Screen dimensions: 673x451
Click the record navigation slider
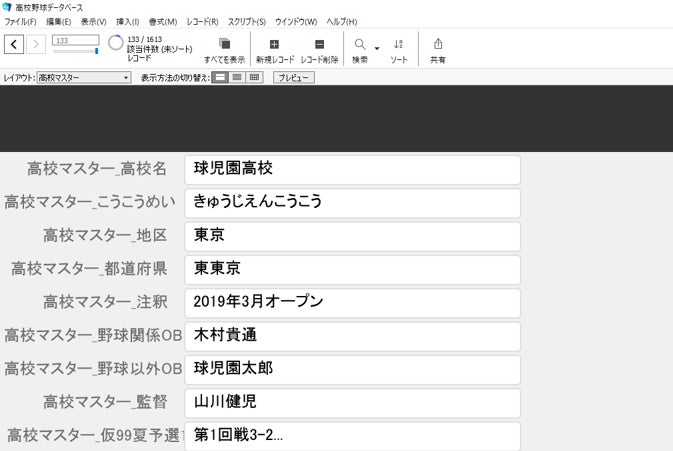pyautogui.click(x=76, y=50)
